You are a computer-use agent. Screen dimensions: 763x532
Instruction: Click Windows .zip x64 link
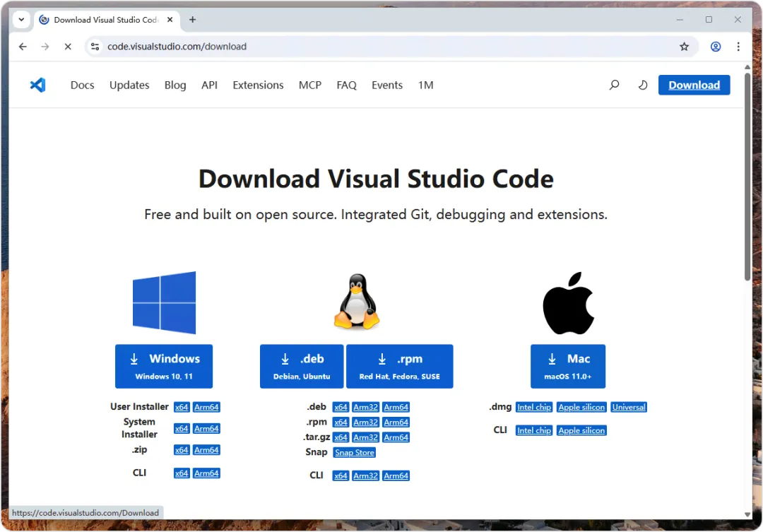(x=182, y=450)
